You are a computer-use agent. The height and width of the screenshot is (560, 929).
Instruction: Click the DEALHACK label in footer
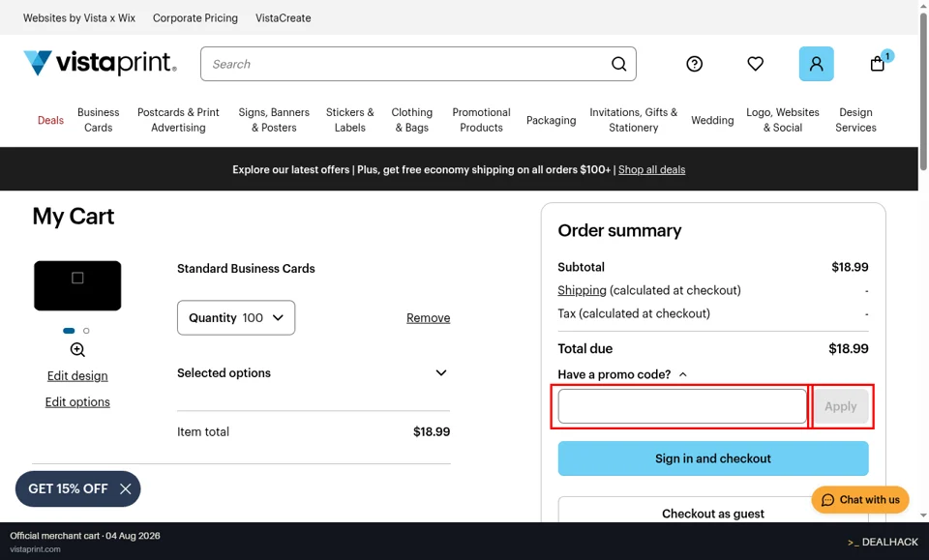pos(883,542)
